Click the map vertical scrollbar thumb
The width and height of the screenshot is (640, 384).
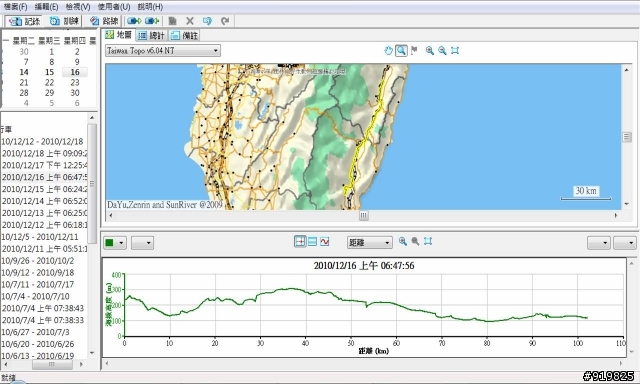[x=627, y=137]
